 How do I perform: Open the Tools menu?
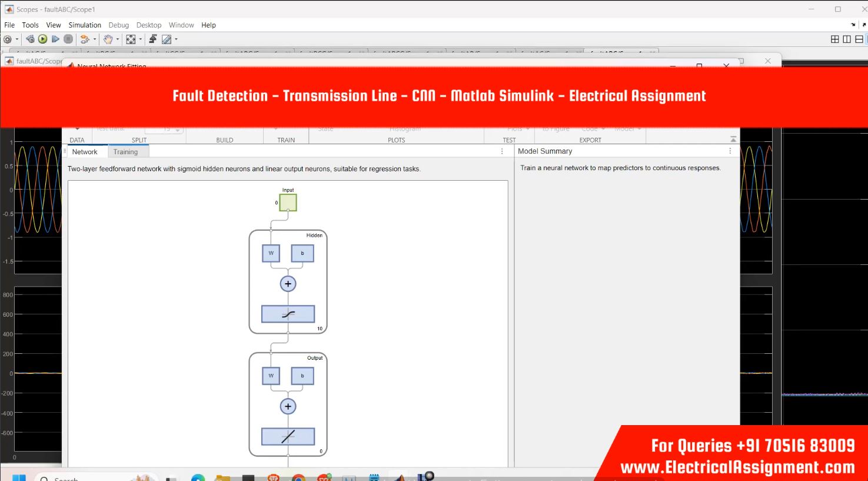30,25
